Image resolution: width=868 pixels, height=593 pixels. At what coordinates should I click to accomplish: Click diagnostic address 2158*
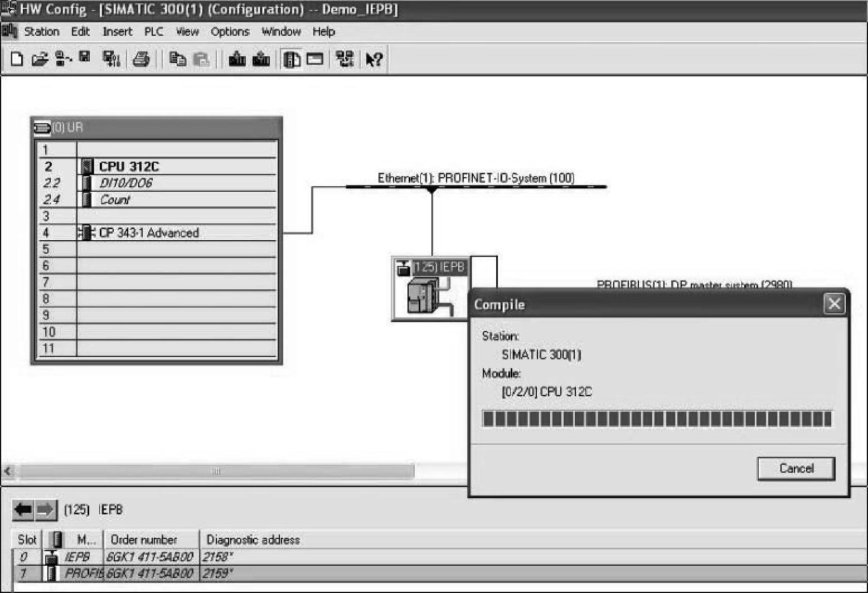[217, 557]
